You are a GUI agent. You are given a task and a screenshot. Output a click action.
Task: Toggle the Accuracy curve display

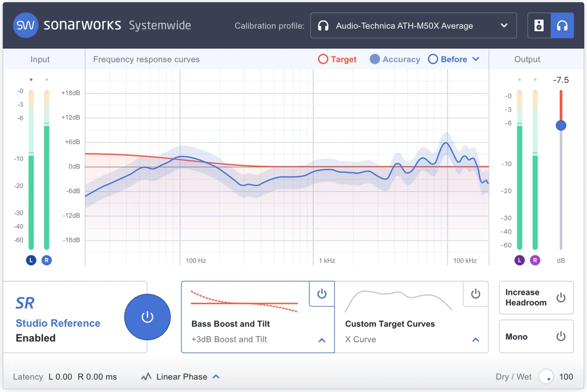(395, 59)
